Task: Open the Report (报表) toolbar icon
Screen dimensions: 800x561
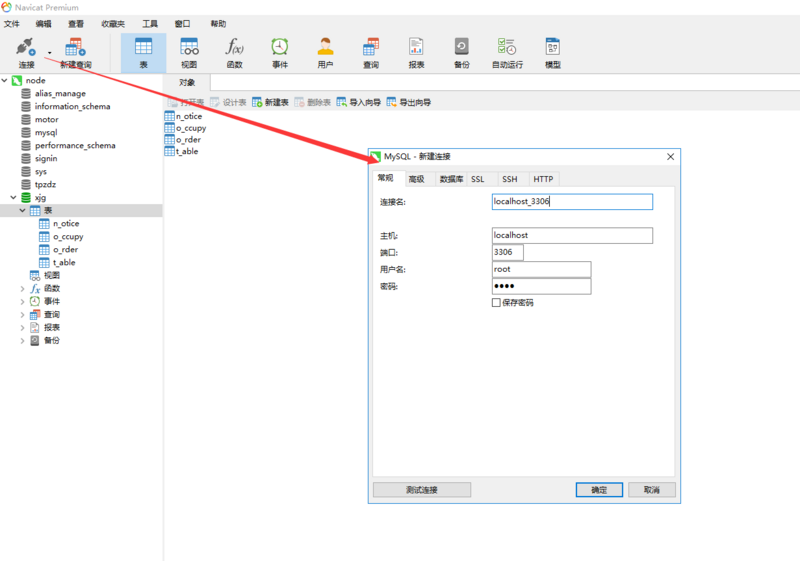Action: 416,47
